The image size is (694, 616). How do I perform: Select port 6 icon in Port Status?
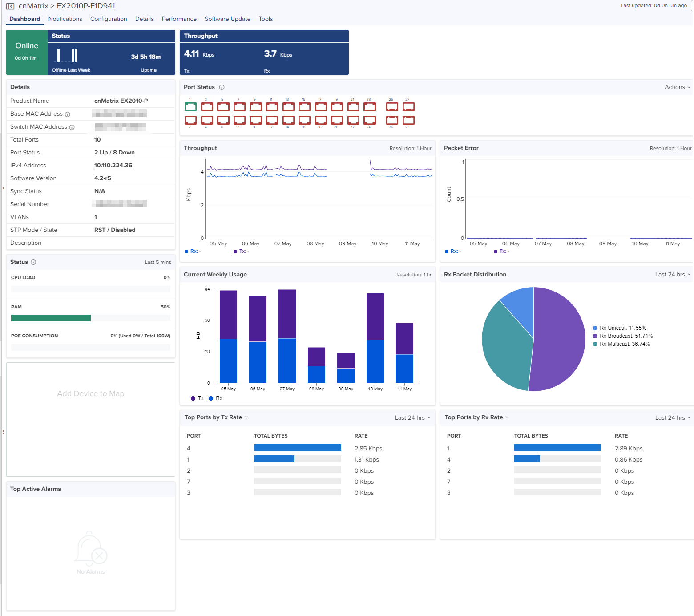(223, 120)
